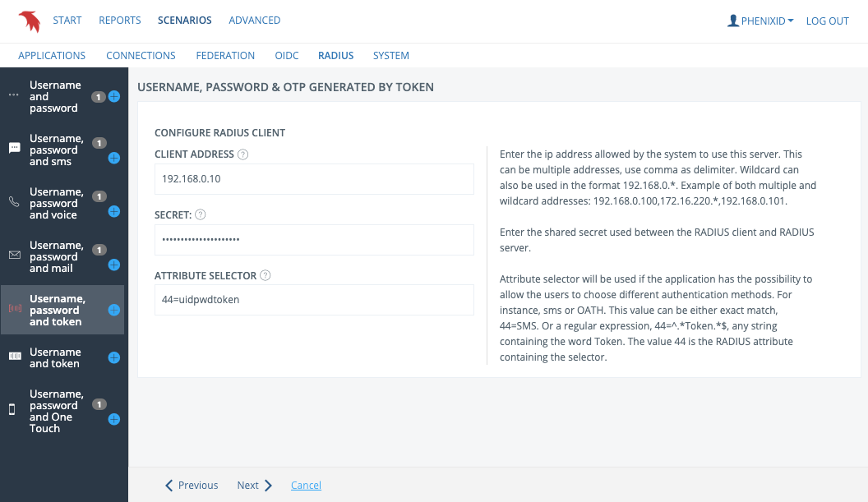The width and height of the screenshot is (868, 502).
Task: Go to Previous step
Action: point(192,486)
